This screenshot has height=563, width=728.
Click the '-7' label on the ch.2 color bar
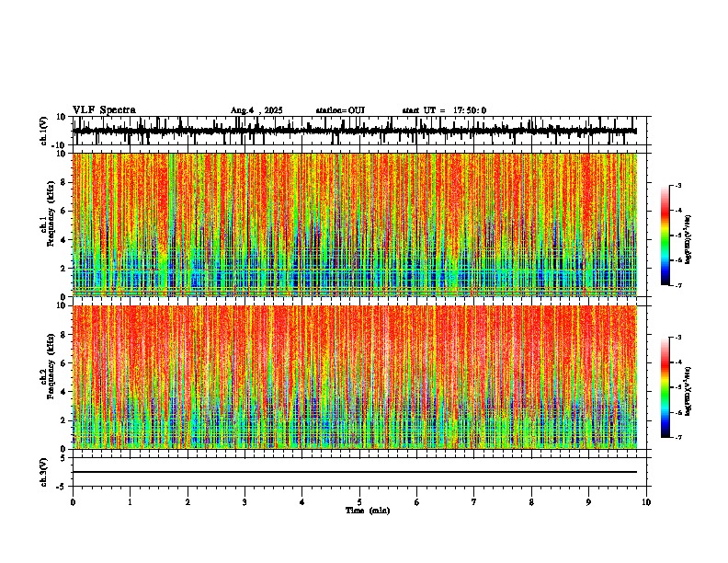677,437
